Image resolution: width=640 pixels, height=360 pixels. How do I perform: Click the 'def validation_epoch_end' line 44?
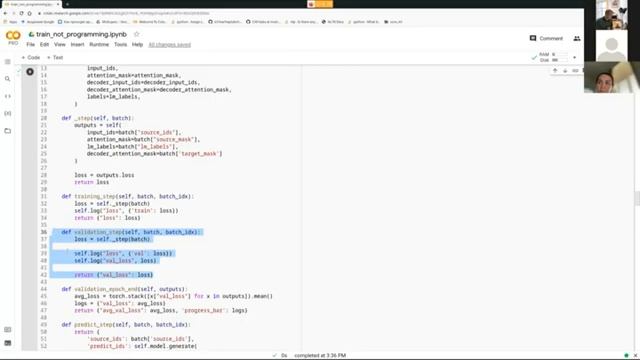[x=124, y=289]
